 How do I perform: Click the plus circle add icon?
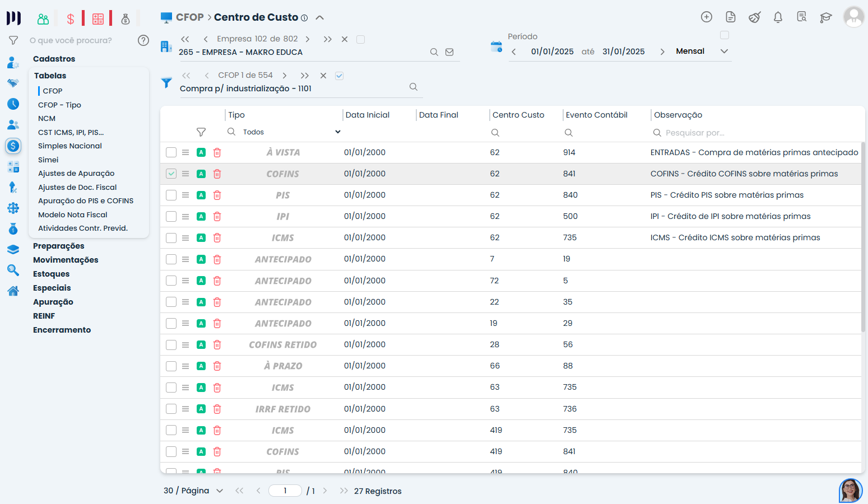(707, 17)
